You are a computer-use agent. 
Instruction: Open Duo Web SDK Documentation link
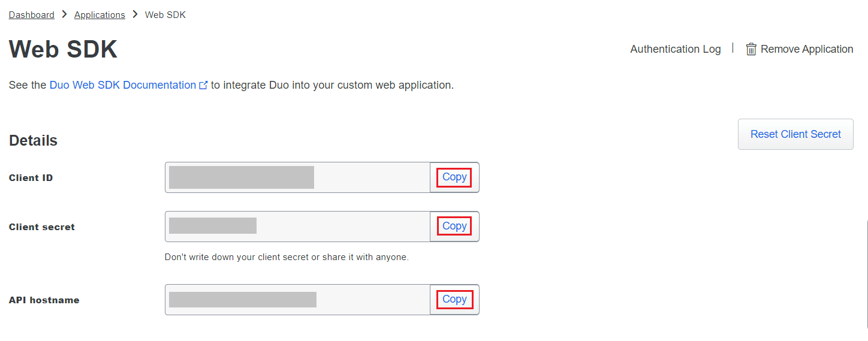[122, 85]
